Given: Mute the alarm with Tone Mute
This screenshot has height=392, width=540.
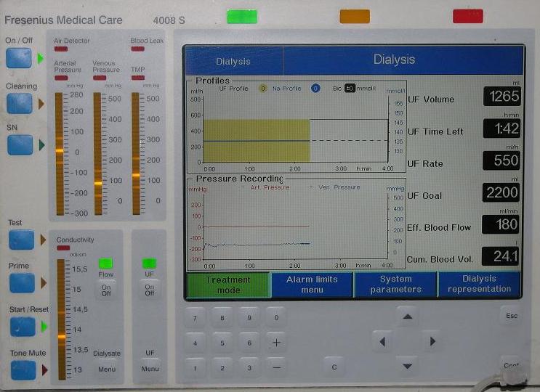Looking at the screenshot, I should tap(21, 370).
